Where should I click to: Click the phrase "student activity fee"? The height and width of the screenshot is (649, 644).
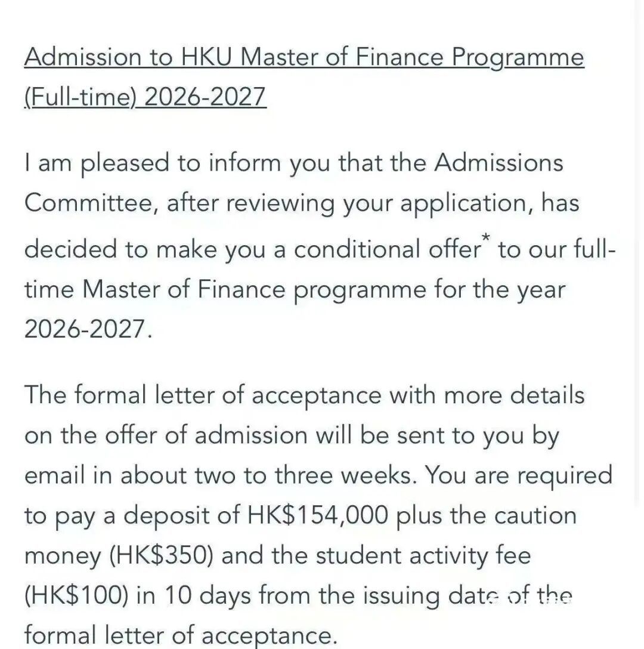point(423,555)
